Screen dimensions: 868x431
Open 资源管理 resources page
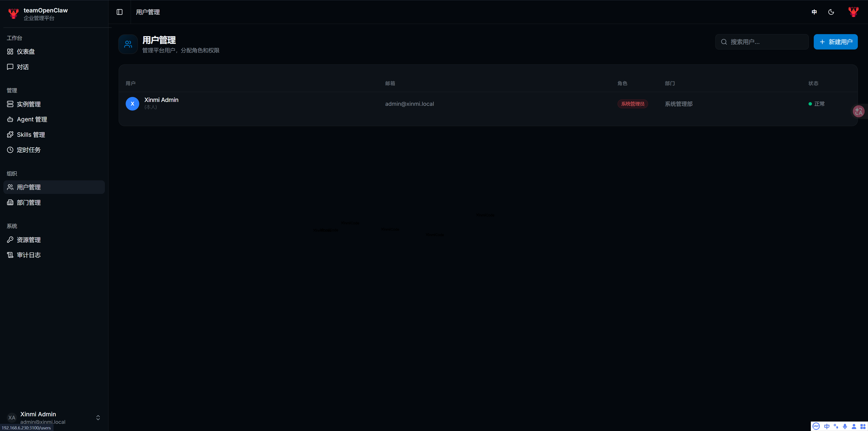[x=29, y=240]
